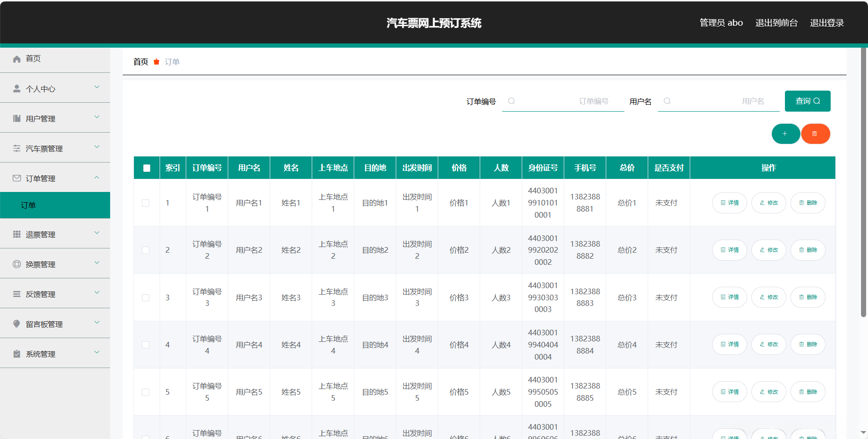Click the page vertical scrollbar
This screenshot has height=439, width=868.
click(x=864, y=182)
